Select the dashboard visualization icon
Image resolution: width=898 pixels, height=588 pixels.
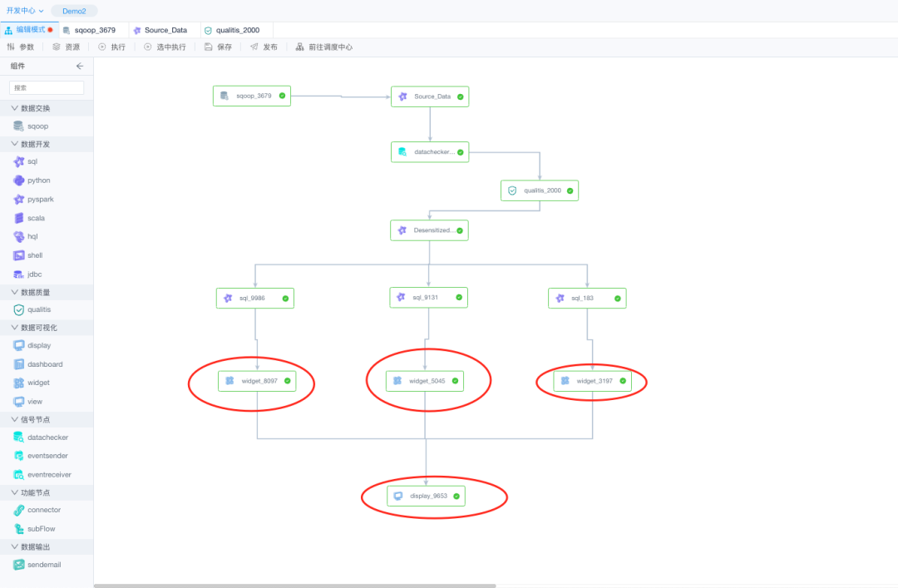click(18, 364)
